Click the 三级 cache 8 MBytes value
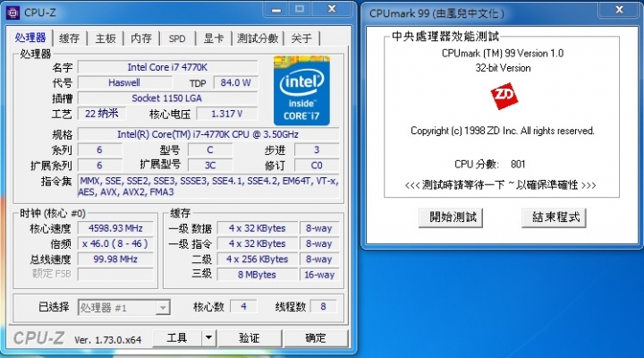644x358 pixels. click(257, 275)
